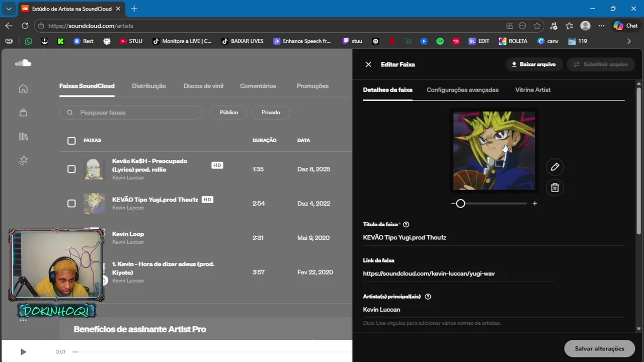644x362 pixels.
Task: Open the Distribuição tab
Action: (x=148, y=86)
